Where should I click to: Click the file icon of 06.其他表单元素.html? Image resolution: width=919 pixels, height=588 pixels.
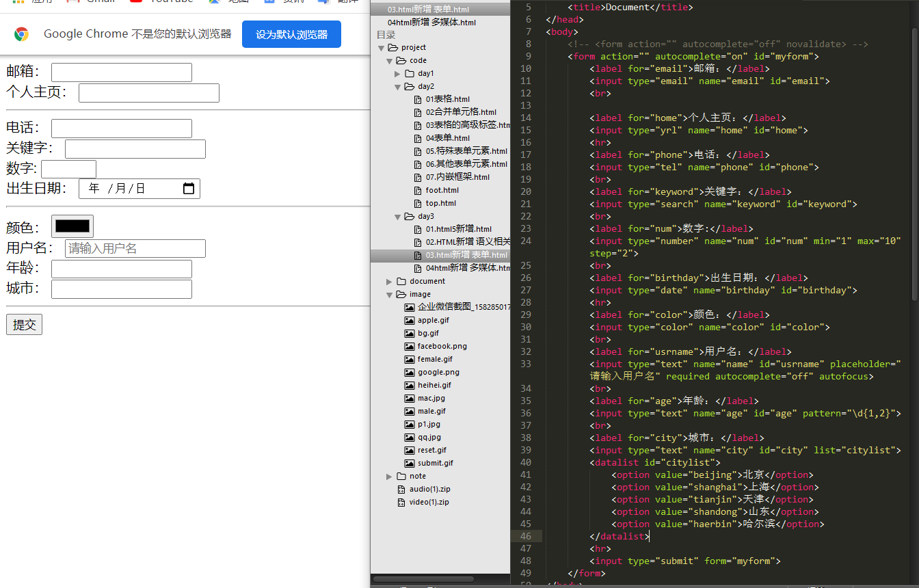click(x=418, y=165)
